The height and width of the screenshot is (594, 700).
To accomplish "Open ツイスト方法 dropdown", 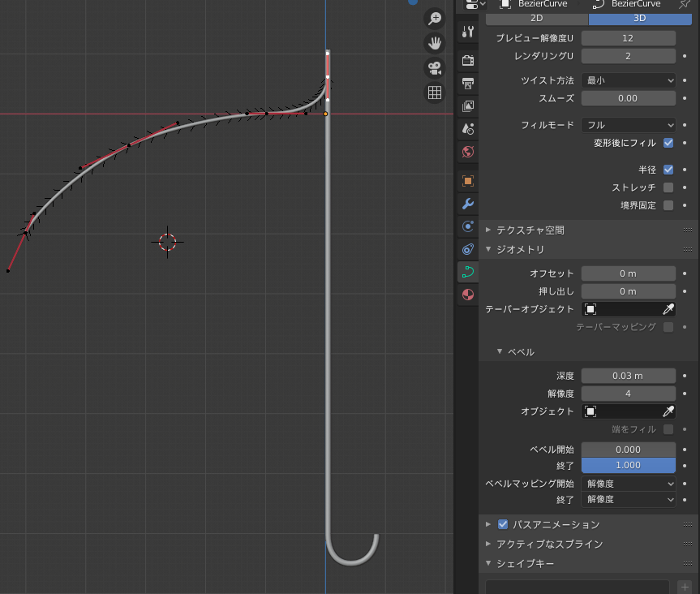I will click(x=628, y=80).
